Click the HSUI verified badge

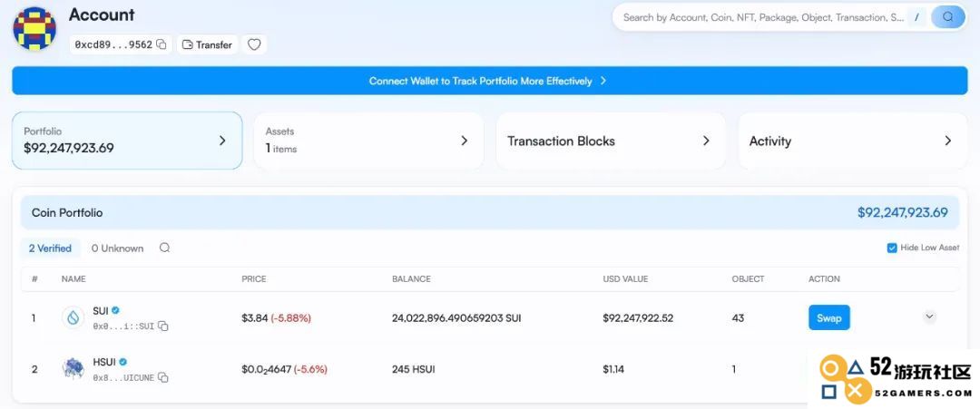click(123, 362)
